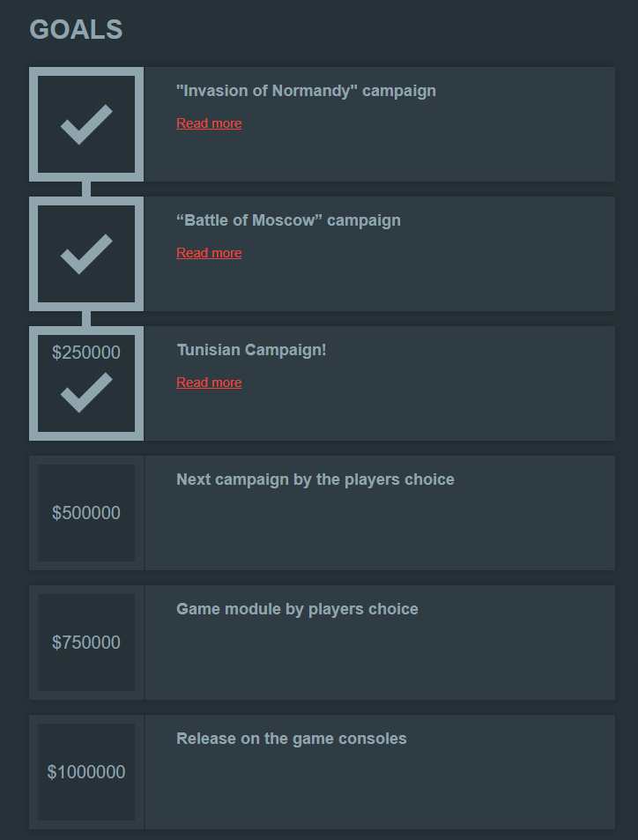Click connector between Normandy and Moscow goals

point(86,190)
